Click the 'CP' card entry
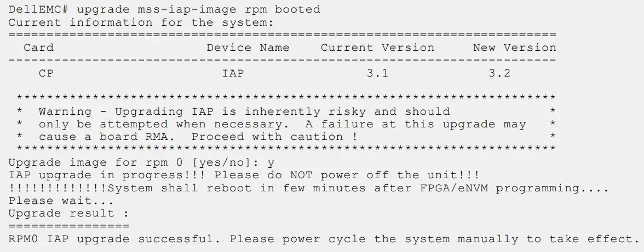Image resolution: width=644 pixels, height=252 pixels. 46,73
